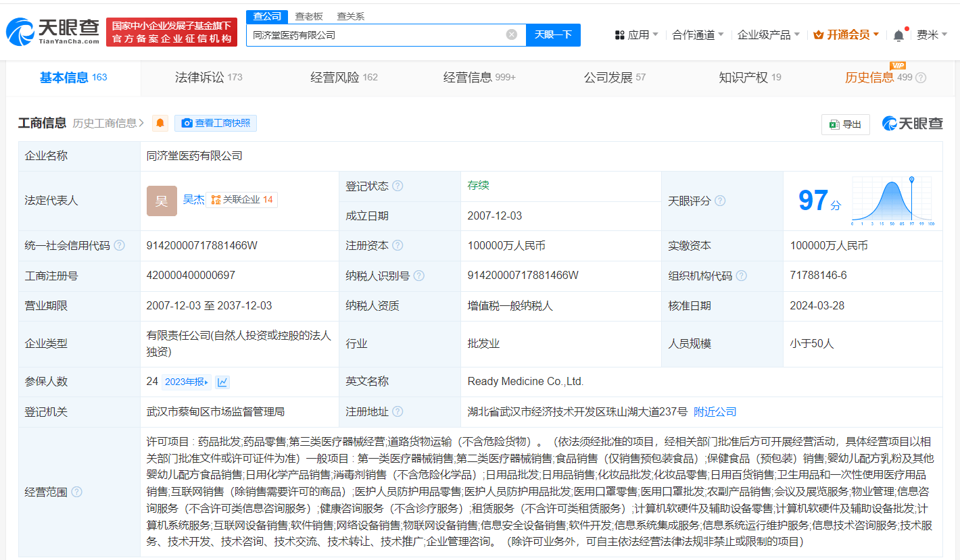Click the trend chart icon beside 2023年报
The width and height of the screenshot is (960, 560).
(222, 382)
